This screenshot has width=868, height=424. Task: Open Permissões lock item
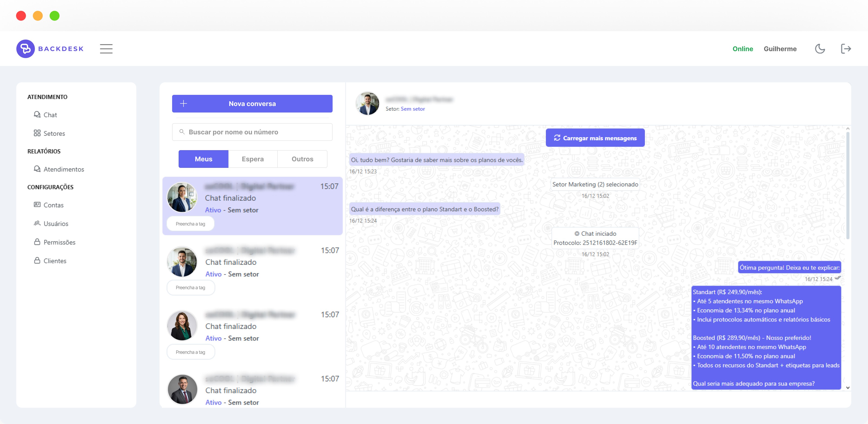(59, 242)
